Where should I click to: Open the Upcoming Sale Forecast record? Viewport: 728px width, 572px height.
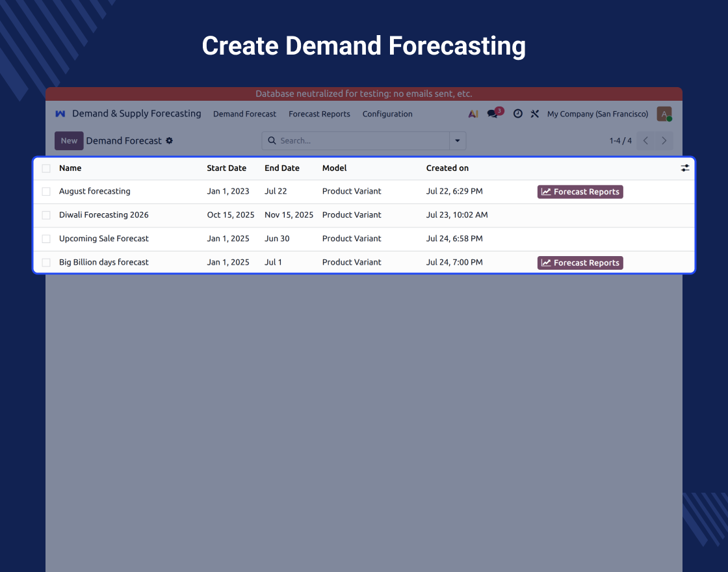click(103, 239)
